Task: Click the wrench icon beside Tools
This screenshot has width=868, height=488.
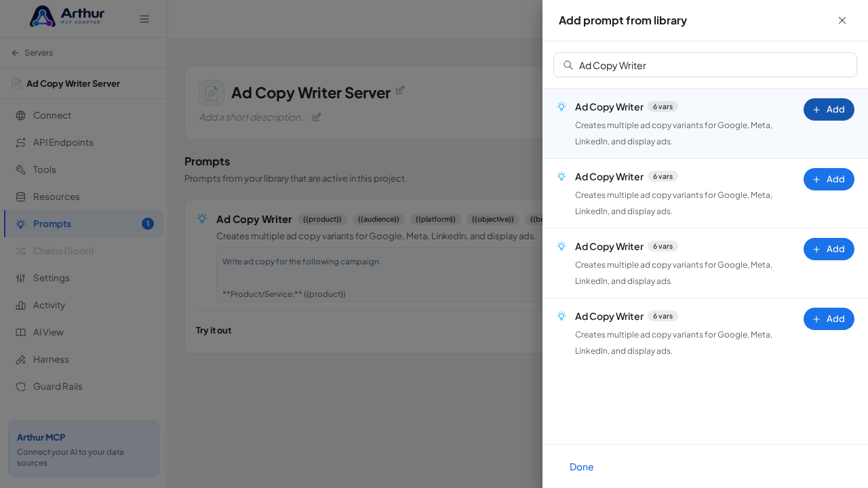Action: pyautogui.click(x=21, y=169)
